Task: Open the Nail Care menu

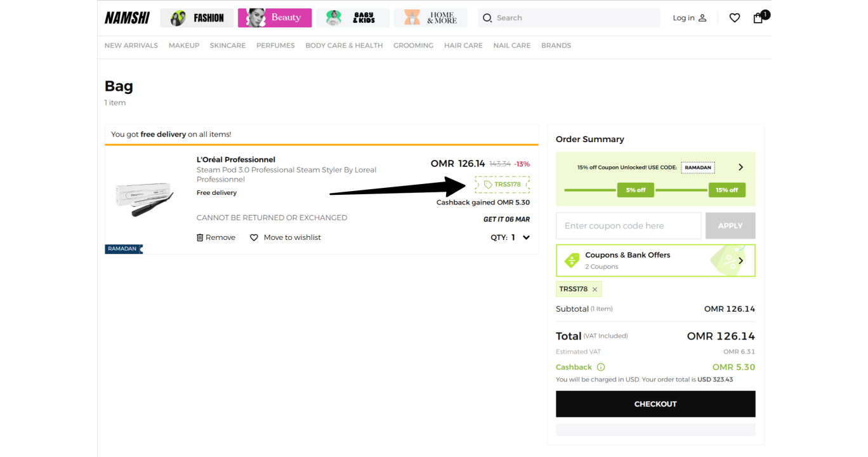Action: 512,46
